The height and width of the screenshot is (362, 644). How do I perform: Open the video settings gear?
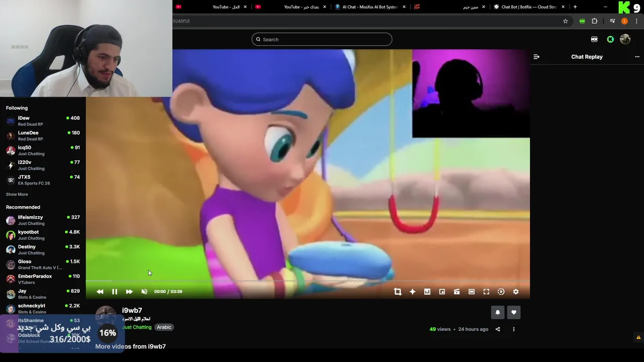click(x=516, y=292)
